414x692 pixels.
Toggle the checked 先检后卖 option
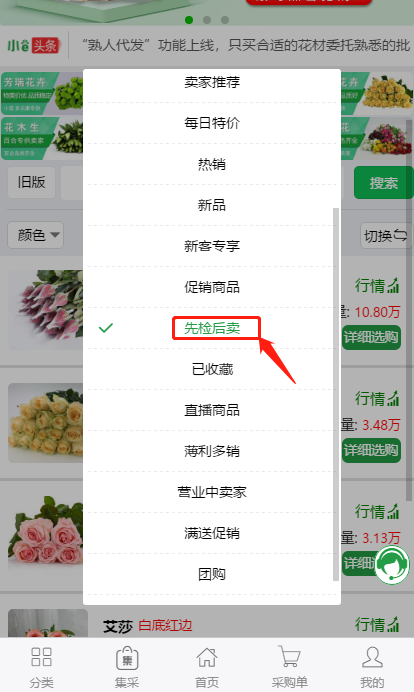click(212, 328)
